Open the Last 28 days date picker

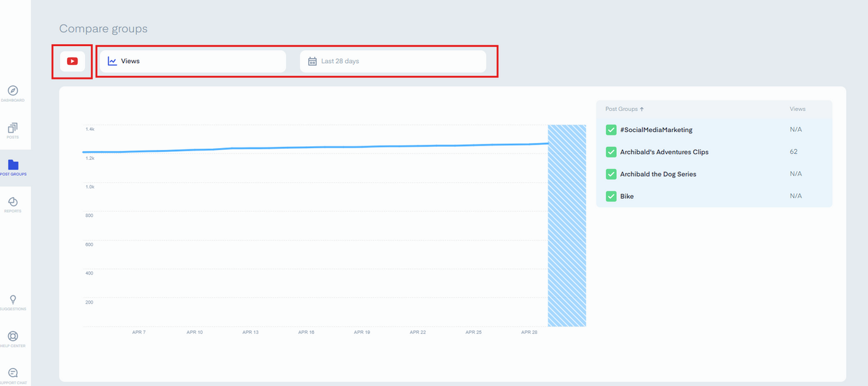click(393, 61)
